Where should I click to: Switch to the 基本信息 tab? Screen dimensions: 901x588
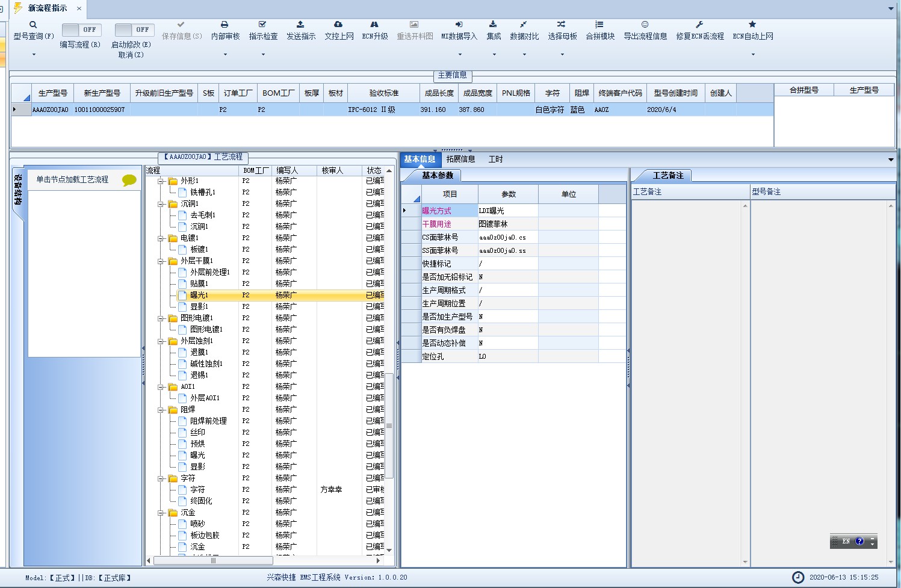click(x=420, y=159)
